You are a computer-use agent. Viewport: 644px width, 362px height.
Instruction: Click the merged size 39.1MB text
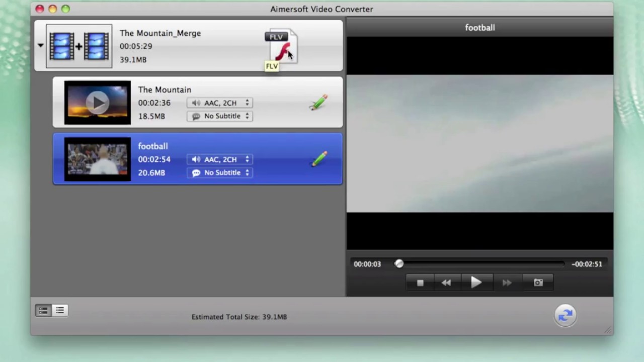(x=133, y=59)
